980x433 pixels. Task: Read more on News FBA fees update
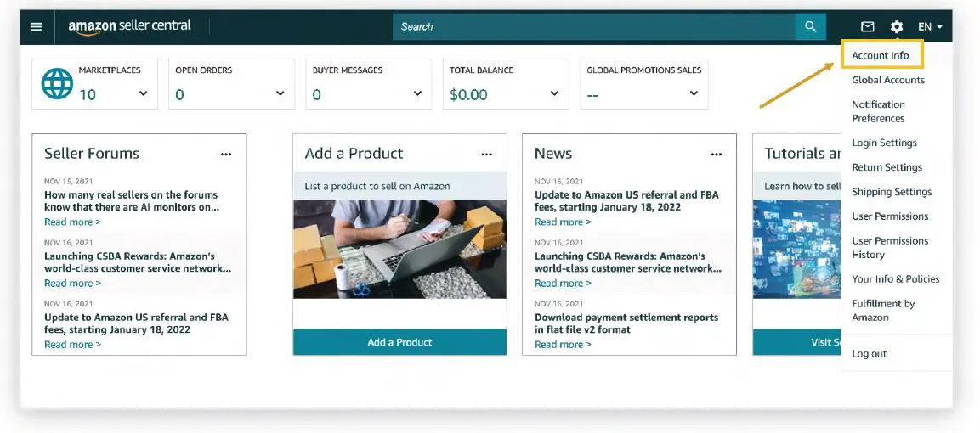(x=563, y=222)
